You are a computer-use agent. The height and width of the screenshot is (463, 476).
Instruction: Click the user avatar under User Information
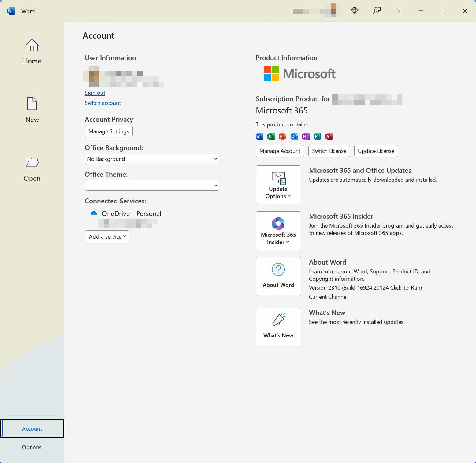coord(94,76)
